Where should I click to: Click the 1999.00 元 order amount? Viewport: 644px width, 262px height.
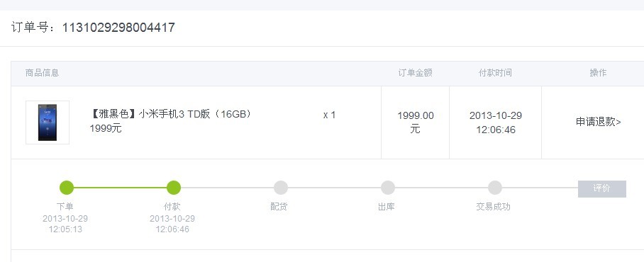[415, 123]
